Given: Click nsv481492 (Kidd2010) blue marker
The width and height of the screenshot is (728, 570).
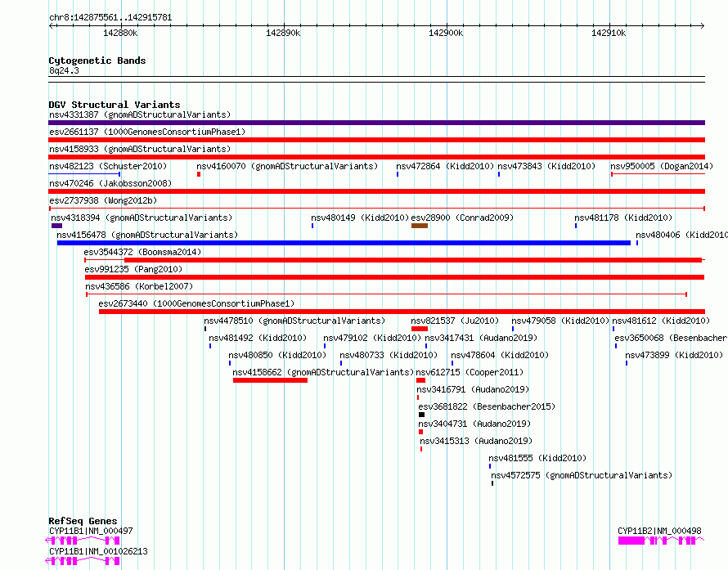Looking at the screenshot, I should pyautogui.click(x=210, y=346).
